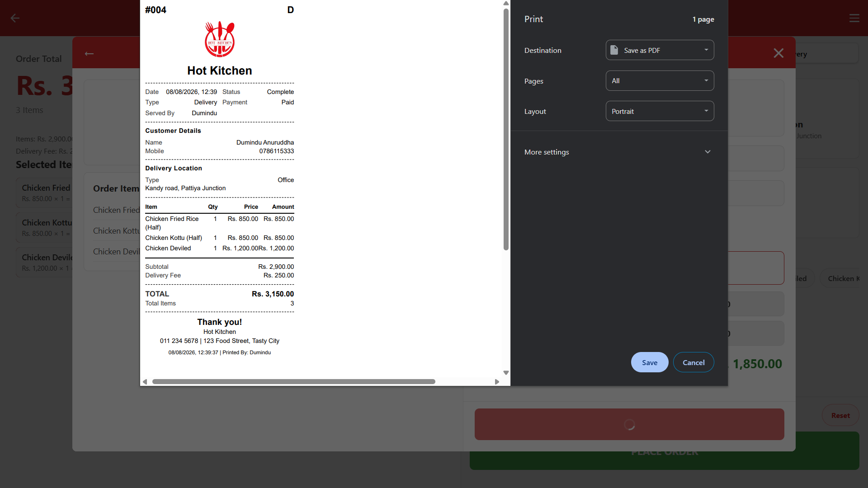Image resolution: width=868 pixels, height=488 pixels.
Task: Click the horizontal scrollbar thumb in the preview
Action: [x=294, y=382]
